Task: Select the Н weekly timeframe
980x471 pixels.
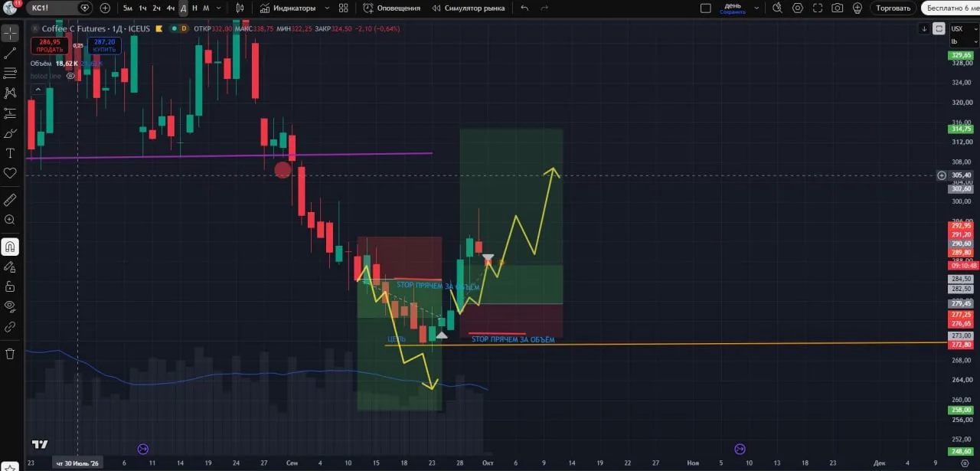Action: pyautogui.click(x=194, y=8)
